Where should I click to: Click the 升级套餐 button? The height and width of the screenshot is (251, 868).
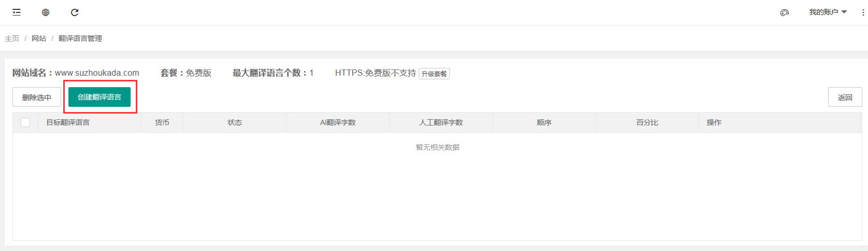pos(434,74)
